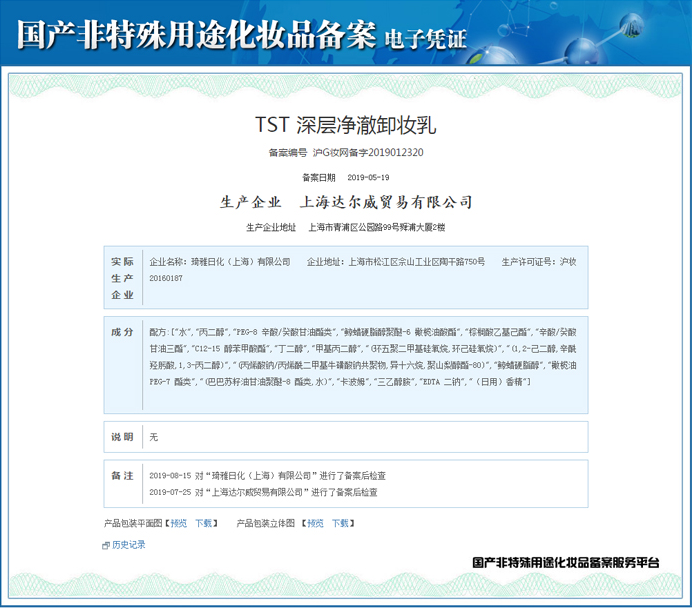Click the 成分 section label
The image size is (692, 608).
[x=122, y=332]
